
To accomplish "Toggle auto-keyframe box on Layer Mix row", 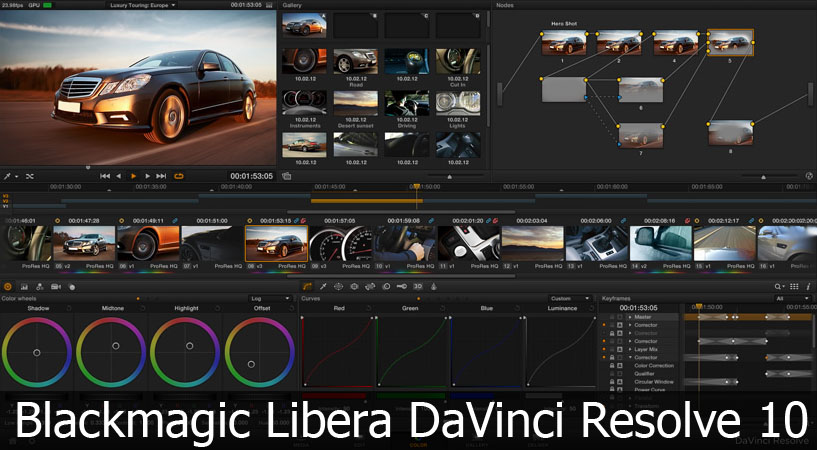I will [620, 349].
